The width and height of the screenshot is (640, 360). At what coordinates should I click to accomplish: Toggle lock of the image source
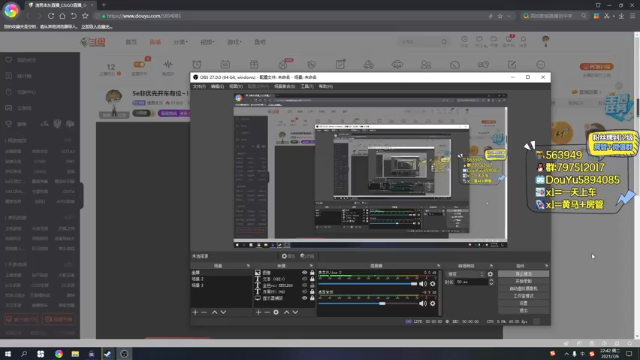312,273
